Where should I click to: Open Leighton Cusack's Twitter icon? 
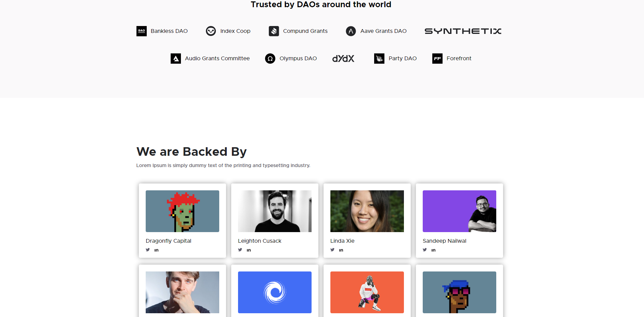(240, 250)
